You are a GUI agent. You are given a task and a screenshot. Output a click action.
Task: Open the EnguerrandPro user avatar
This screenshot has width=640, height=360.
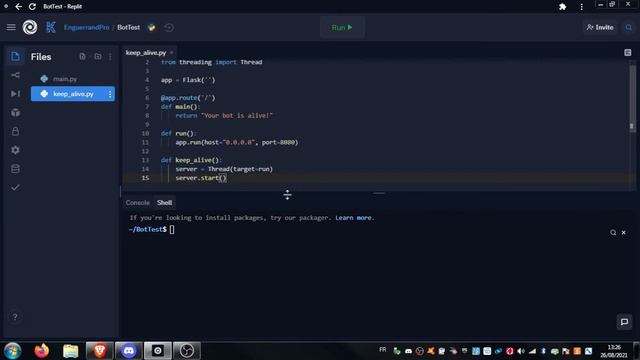[51, 27]
